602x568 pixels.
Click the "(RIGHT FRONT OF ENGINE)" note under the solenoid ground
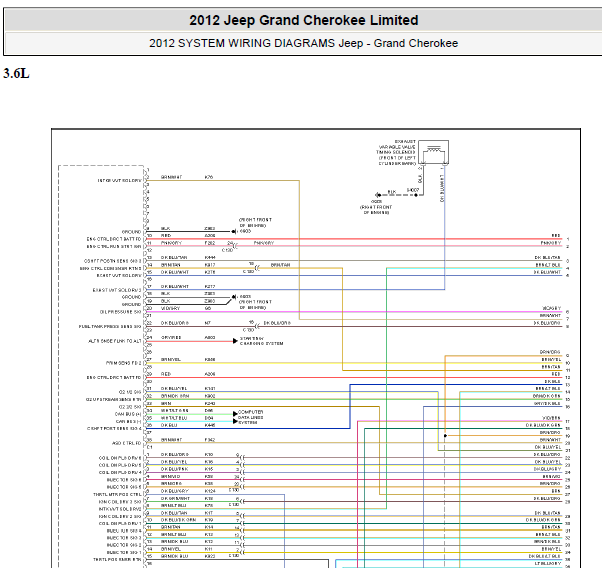pyautogui.click(x=376, y=210)
